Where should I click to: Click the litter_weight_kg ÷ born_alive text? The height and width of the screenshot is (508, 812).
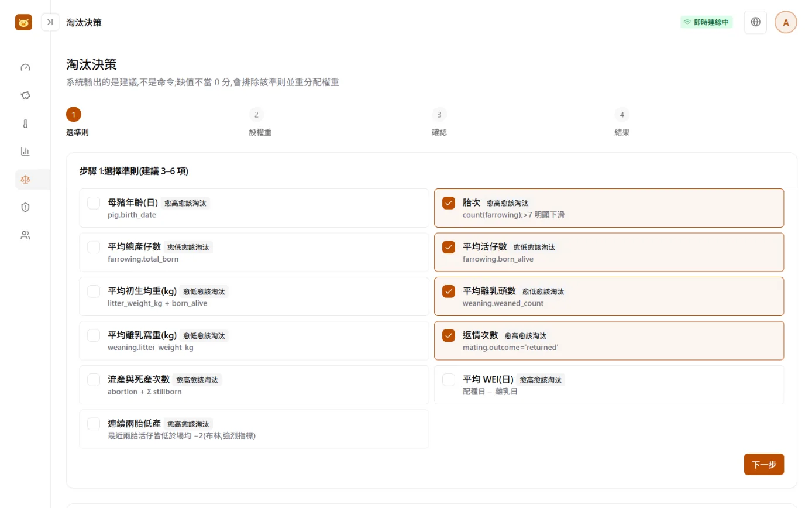pos(157,303)
